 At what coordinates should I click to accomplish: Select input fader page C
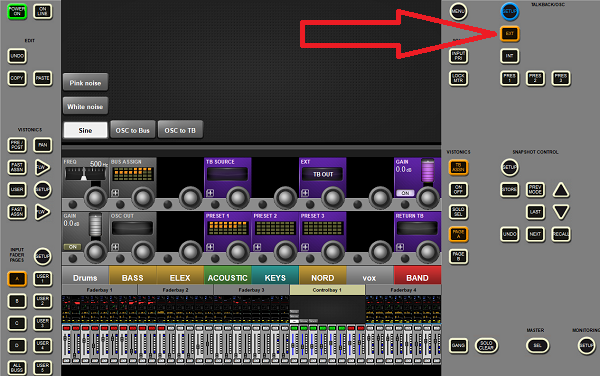pos(17,324)
